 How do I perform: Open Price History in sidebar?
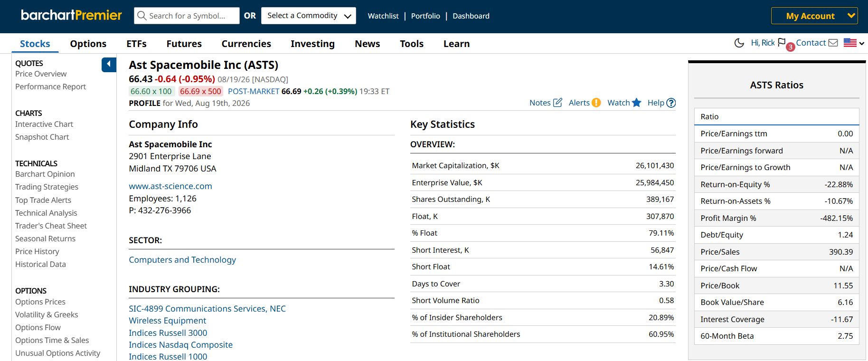tap(37, 251)
